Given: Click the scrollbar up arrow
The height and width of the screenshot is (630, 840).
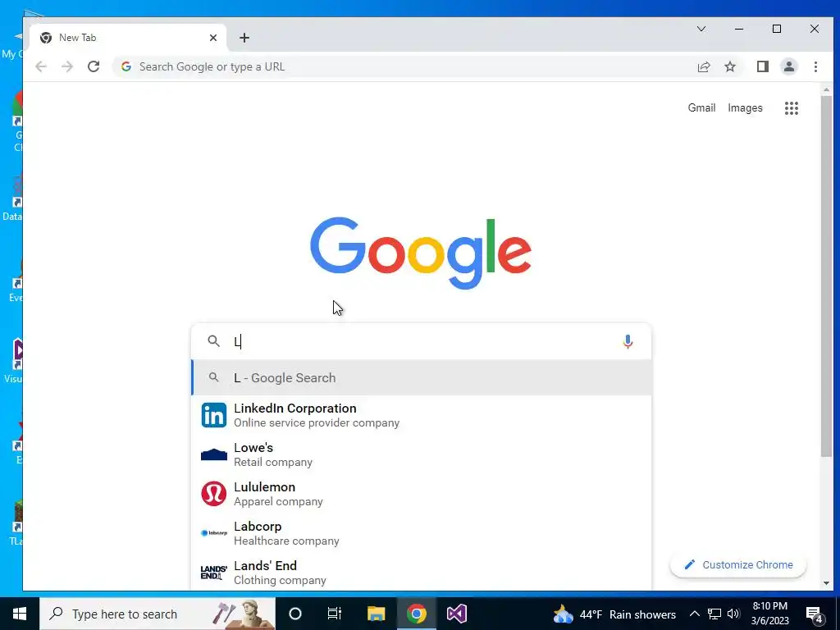Looking at the screenshot, I should pyautogui.click(x=826, y=89).
